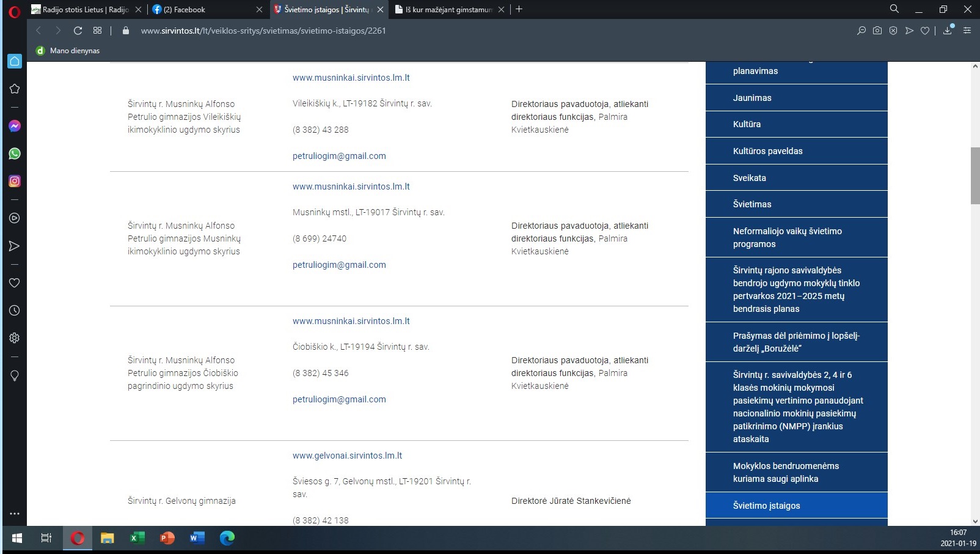The width and height of the screenshot is (980, 554).
Task: Open the downloads icon in the toolbar
Action: pyautogui.click(x=948, y=31)
